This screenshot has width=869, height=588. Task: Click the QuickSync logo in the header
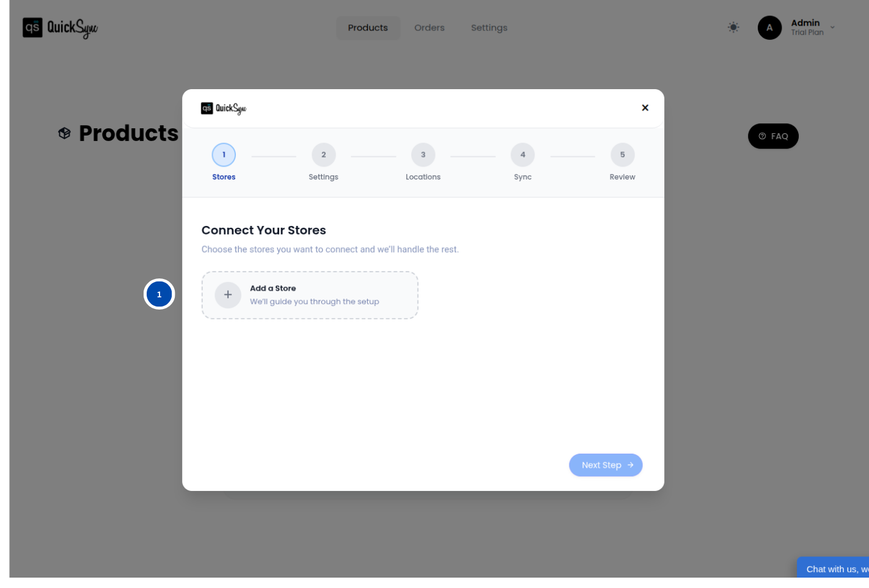(59, 27)
